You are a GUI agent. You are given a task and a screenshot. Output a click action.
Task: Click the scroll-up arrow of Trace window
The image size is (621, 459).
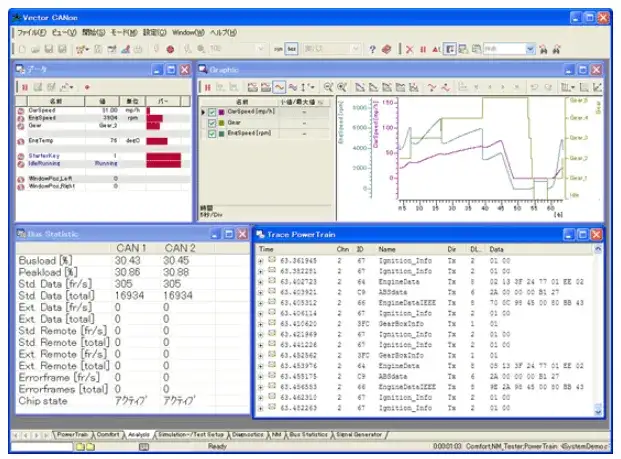(x=598, y=249)
